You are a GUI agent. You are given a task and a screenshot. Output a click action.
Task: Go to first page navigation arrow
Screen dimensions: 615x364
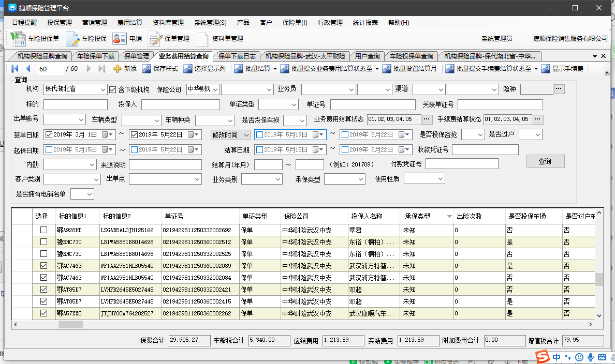[x=14, y=69]
